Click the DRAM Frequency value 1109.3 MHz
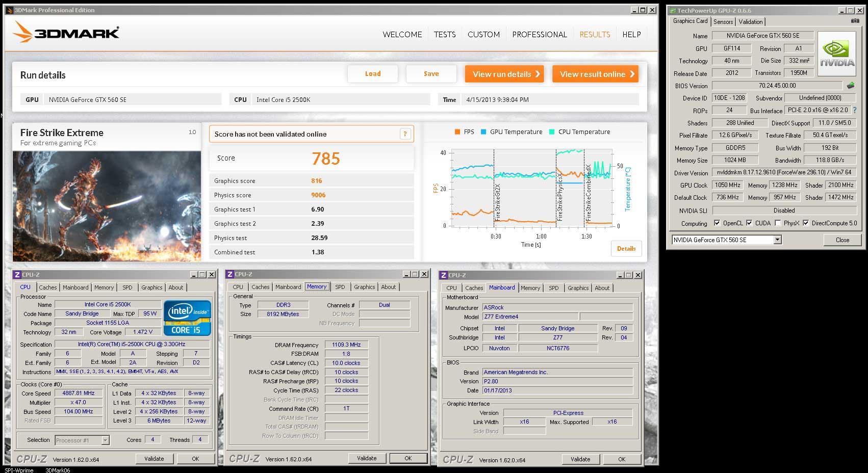Screen dimensions: 868x473 pyautogui.click(x=346, y=345)
